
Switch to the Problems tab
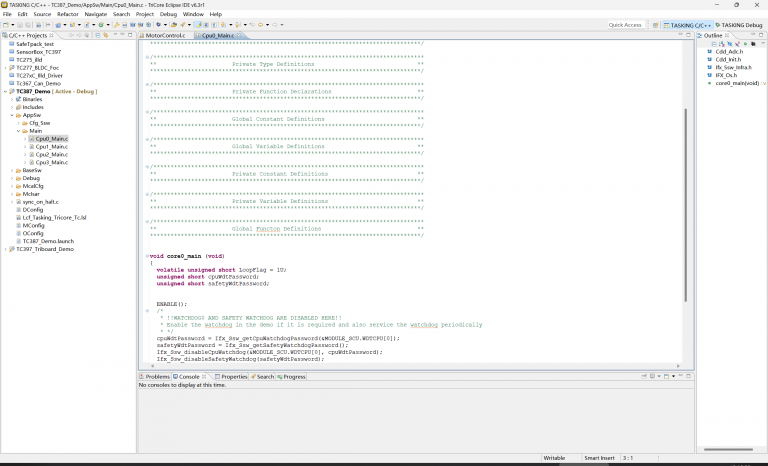point(154,376)
